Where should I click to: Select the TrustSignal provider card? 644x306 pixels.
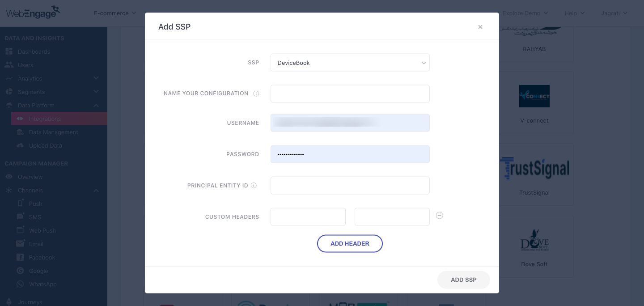click(x=534, y=174)
